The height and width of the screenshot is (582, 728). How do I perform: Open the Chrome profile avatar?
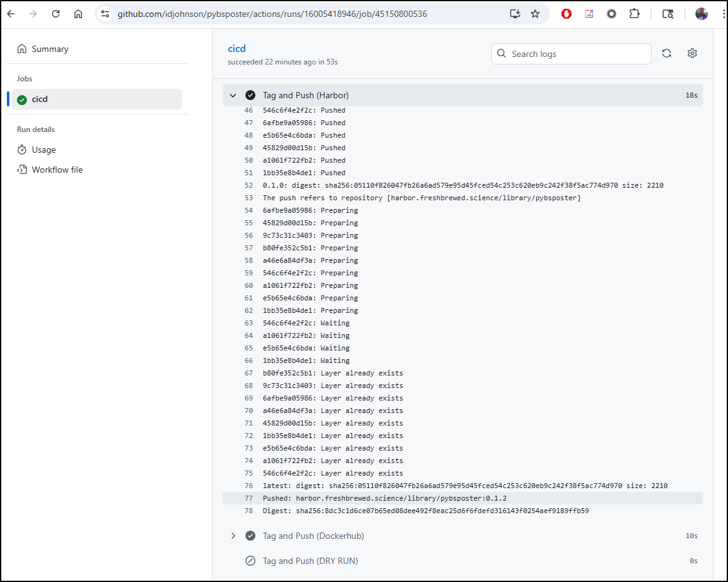(702, 14)
